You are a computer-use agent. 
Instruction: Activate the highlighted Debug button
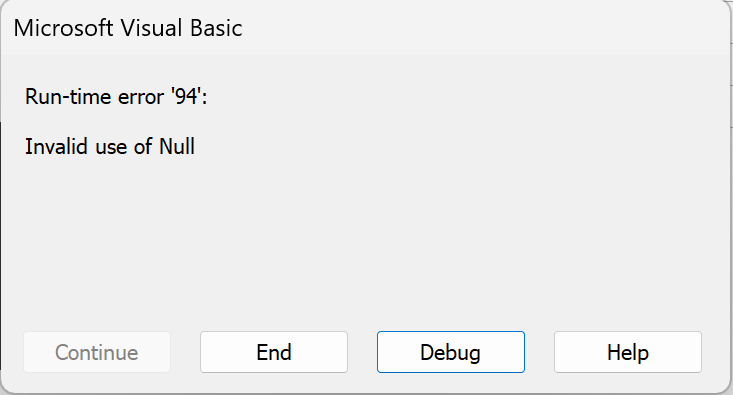[451, 352]
